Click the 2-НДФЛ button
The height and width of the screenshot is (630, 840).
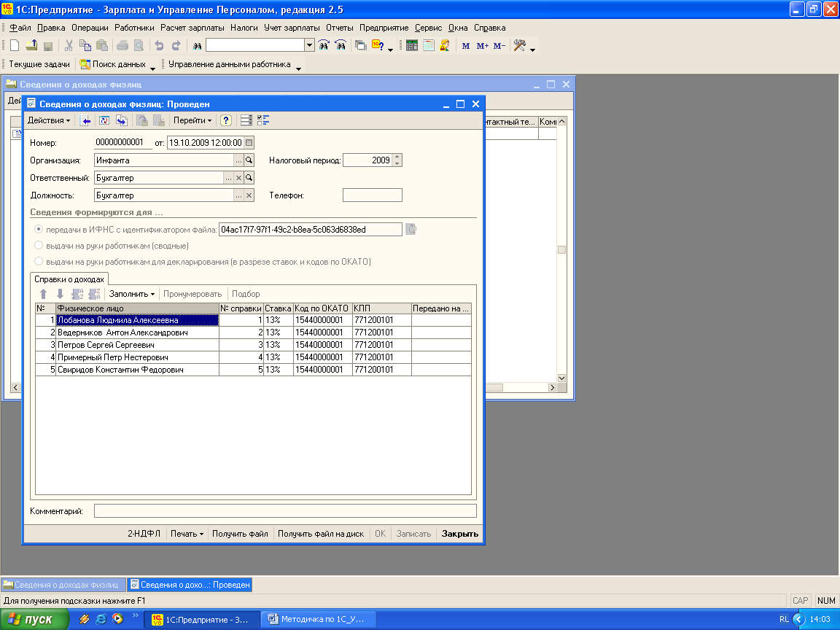(x=144, y=534)
